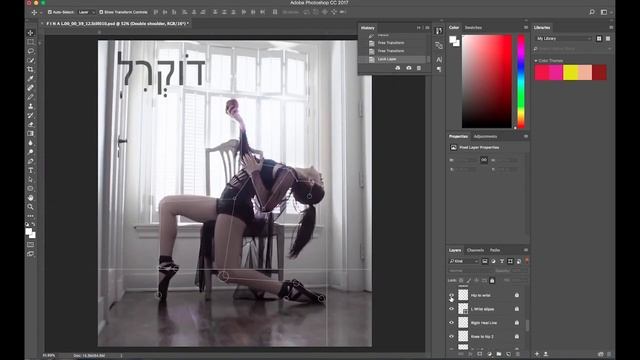The image size is (640, 360).
Task: Select the Horizontal Type tool
Action: (31, 170)
